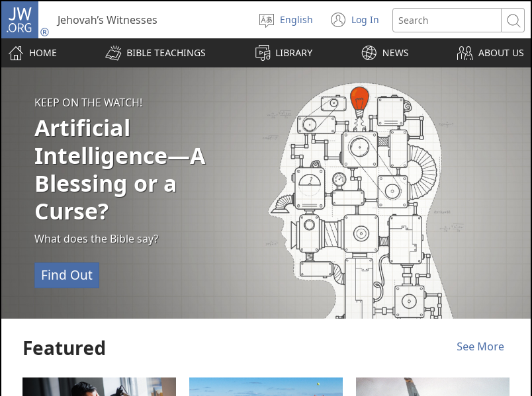The width and height of the screenshot is (532, 396).
Task: Click the open Bible icon
Action: click(x=113, y=53)
